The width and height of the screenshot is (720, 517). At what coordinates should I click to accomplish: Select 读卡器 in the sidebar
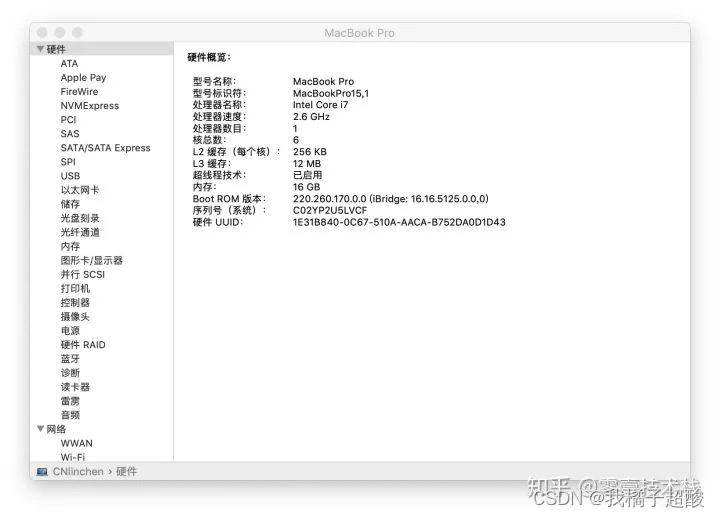(75, 387)
